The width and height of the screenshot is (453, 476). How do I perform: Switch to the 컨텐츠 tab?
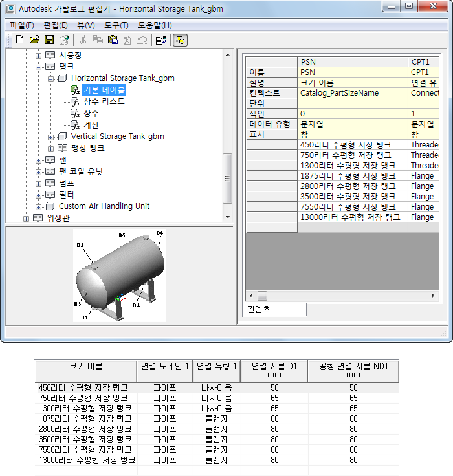tap(274, 309)
